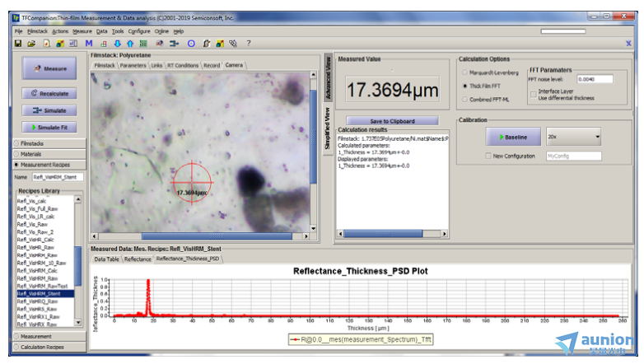Viewport: 644px width, 364px height.
Task: Select the Thick Film FFT radio option
Action: [465, 86]
